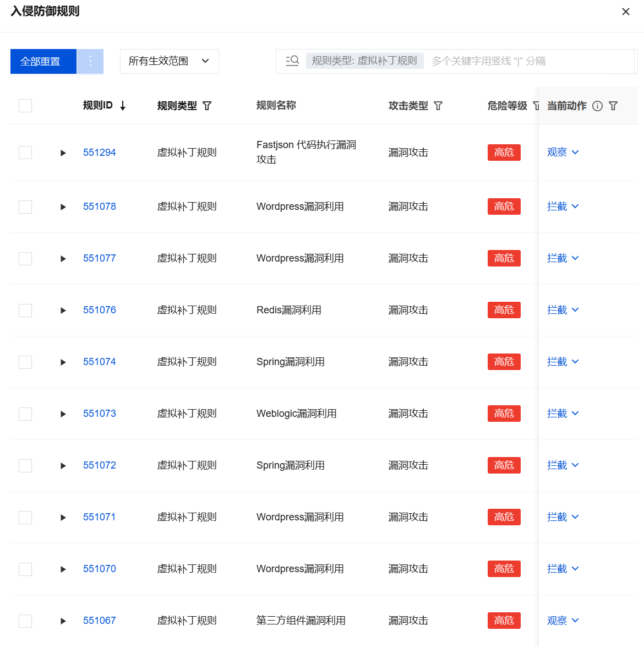
Task: Open the more options beside 全部重置
Action: (x=90, y=62)
